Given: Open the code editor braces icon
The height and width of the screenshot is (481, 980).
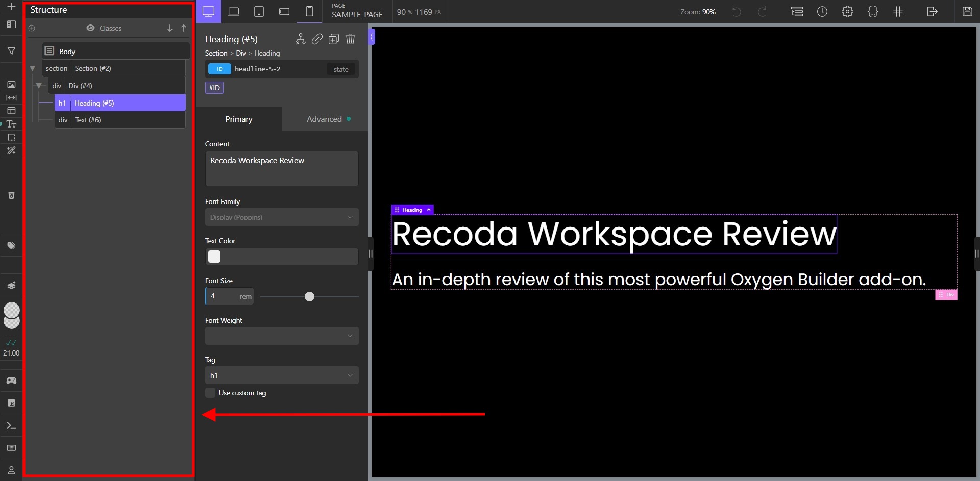Looking at the screenshot, I should point(873,11).
